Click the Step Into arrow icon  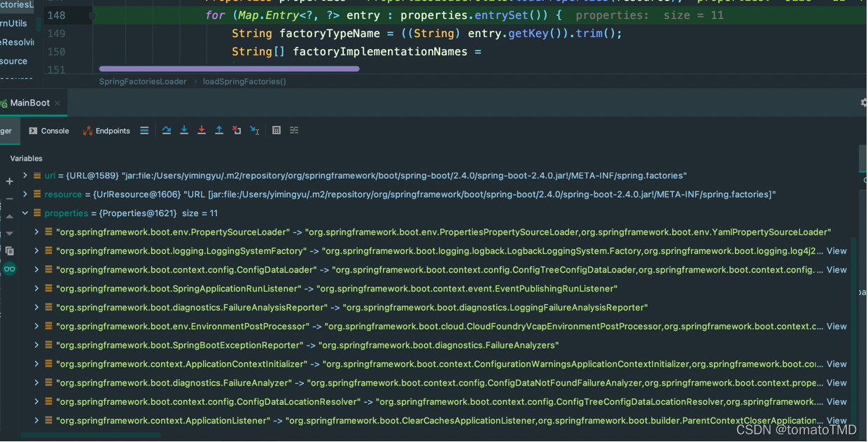pos(184,131)
